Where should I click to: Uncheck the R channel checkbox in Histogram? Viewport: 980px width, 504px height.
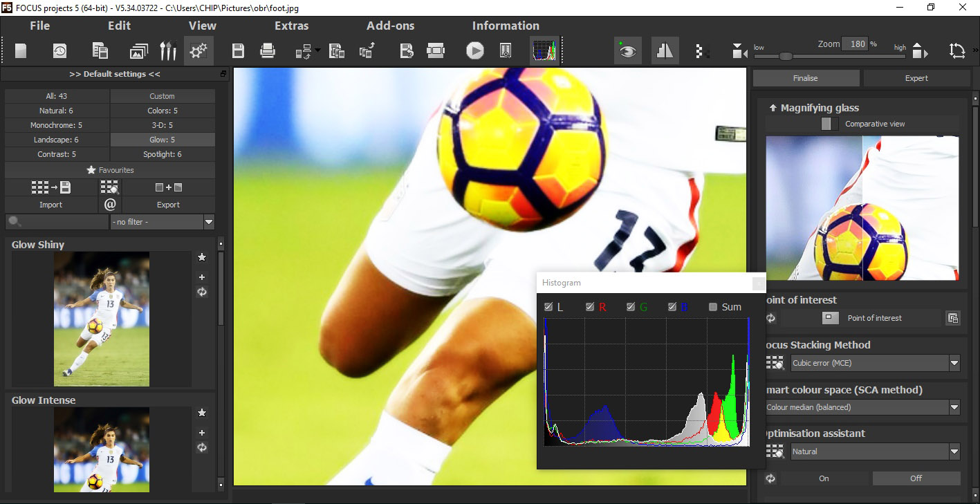(590, 307)
